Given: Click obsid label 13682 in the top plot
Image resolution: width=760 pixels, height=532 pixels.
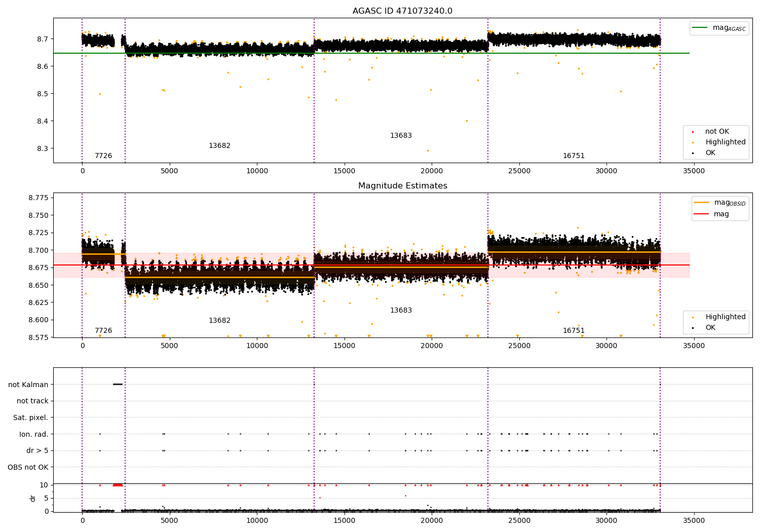Looking at the screenshot, I should pyautogui.click(x=219, y=146).
